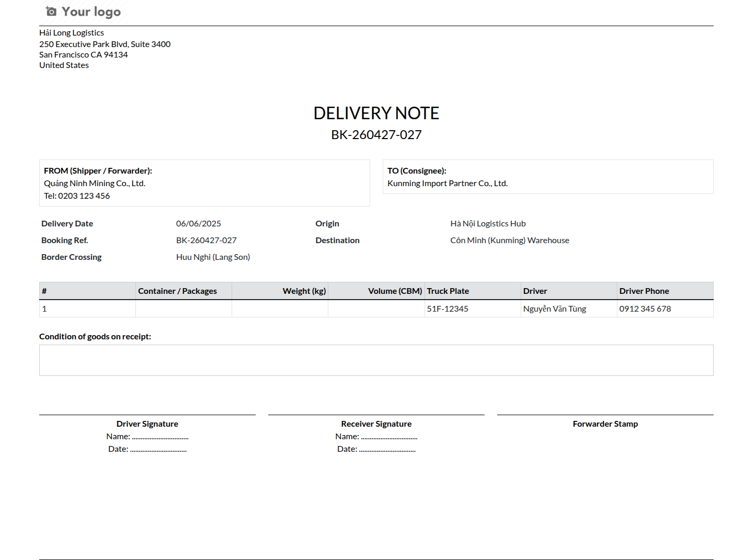The image size is (745, 560).
Task: Click 'Huu Nghi (Lang Son)' border crossing value
Action: click(x=213, y=257)
